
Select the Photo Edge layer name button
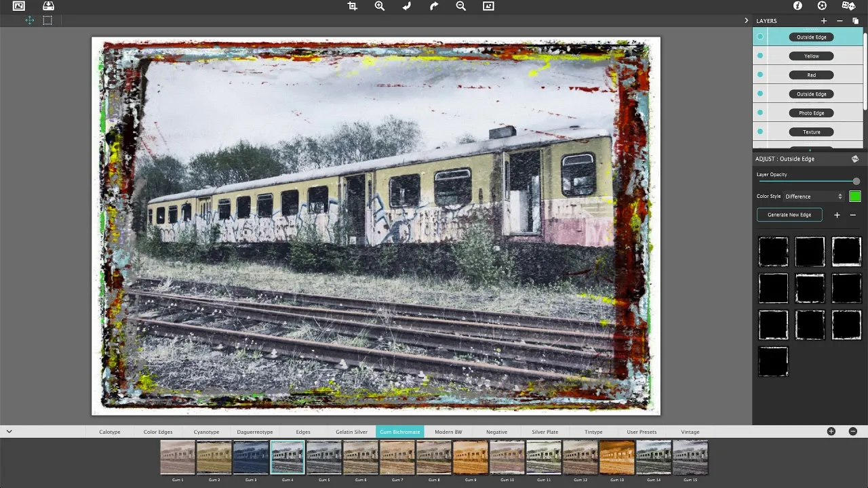(812, 113)
